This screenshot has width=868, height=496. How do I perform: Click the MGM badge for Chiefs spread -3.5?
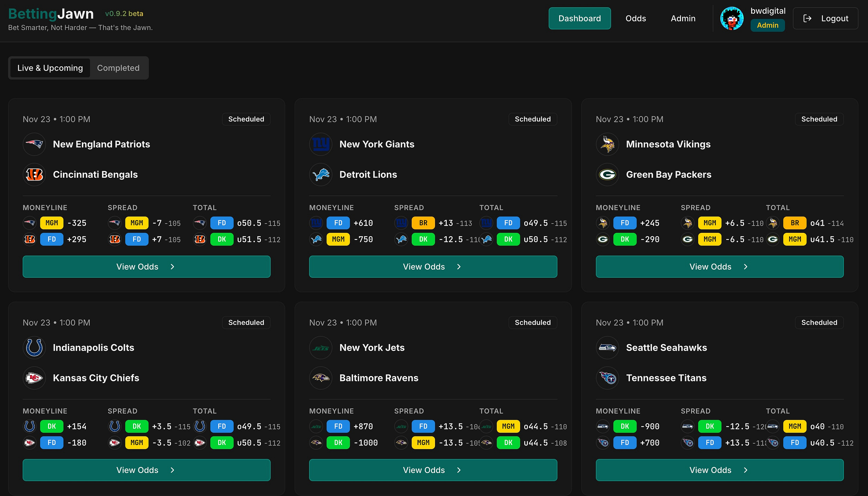click(x=137, y=443)
